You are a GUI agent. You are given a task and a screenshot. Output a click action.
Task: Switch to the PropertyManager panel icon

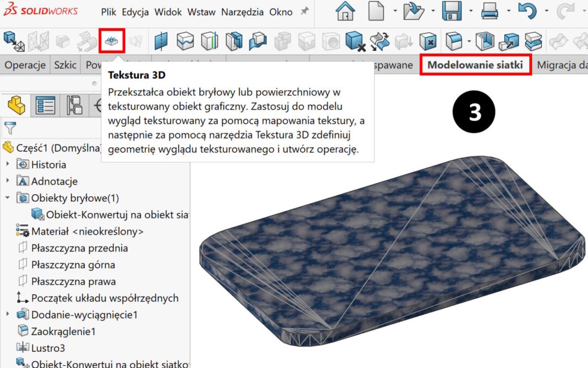click(45, 105)
